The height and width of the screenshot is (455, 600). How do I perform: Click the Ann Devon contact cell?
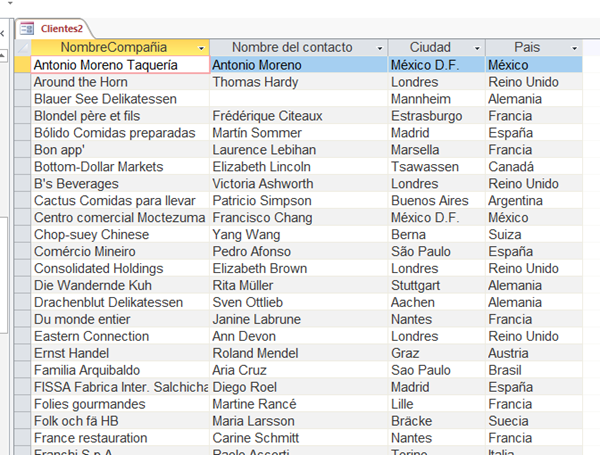pyautogui.click(x=299, y=336)
